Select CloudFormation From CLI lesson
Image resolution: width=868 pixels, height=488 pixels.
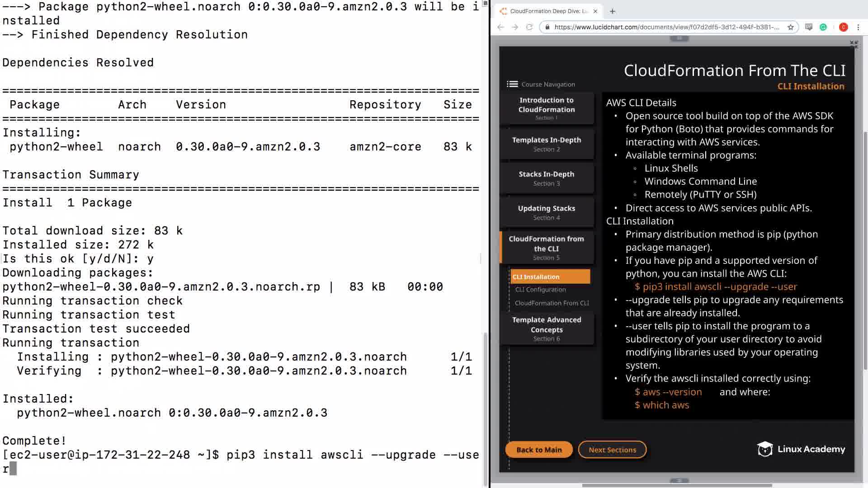pyautogui.click(x=552, y=303)
